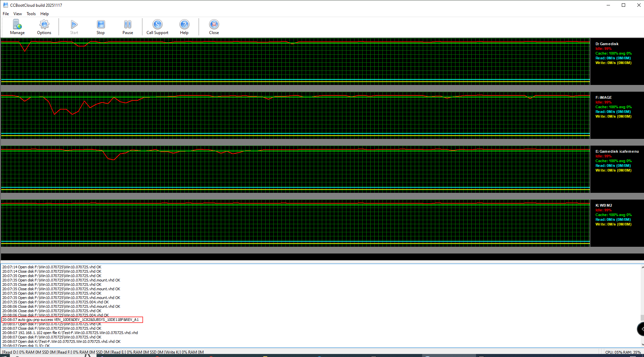
Task: Click the Options gear icon
Action: [44, 27]
